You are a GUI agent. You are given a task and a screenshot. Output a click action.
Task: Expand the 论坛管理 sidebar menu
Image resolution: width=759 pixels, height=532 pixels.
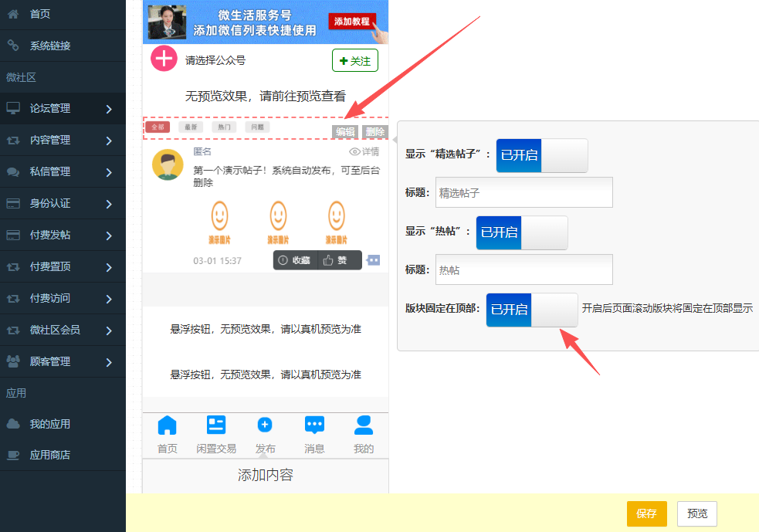click(x=63, y=109)
